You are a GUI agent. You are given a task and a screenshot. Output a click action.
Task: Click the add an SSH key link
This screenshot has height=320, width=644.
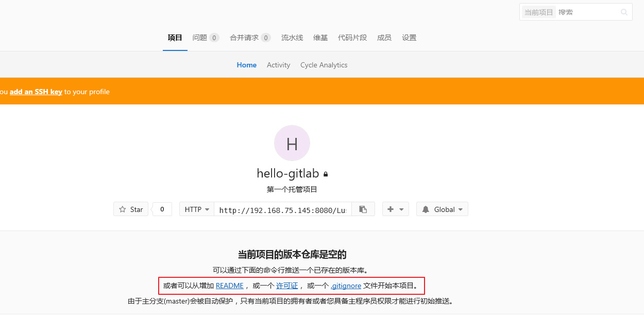(x=36, y=92)
